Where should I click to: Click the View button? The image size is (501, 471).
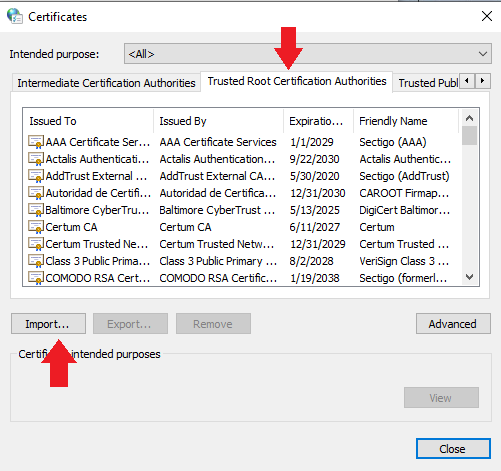pyautogui.click(x=441, y=398)
